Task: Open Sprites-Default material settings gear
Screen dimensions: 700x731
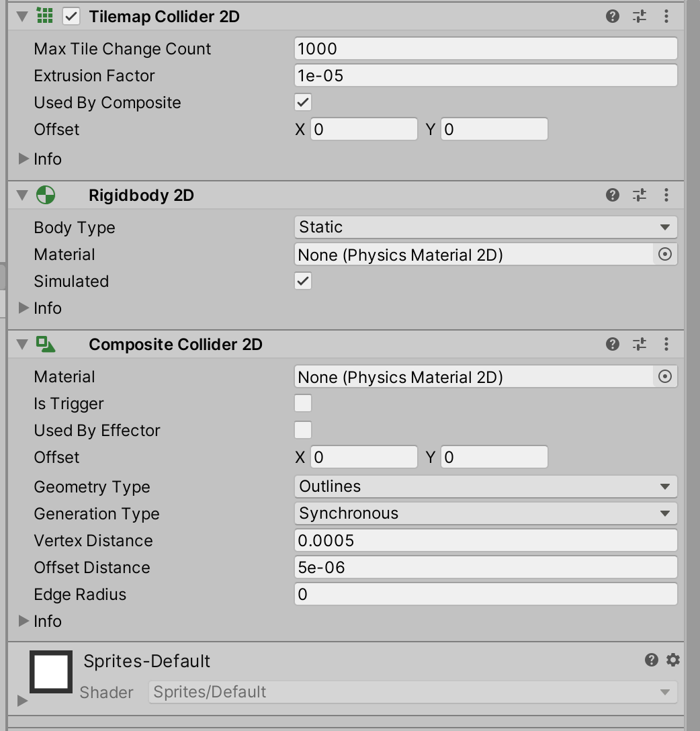Action: 672,660
